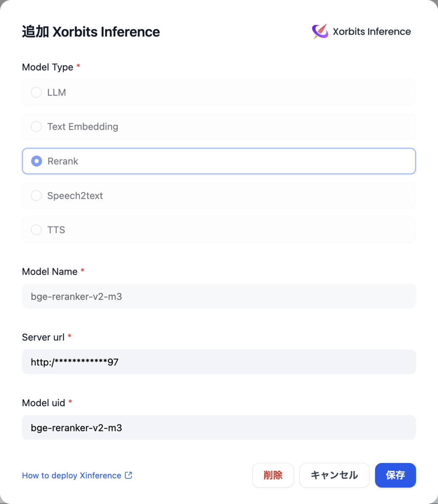Click the red 削除 delete button

point(273,475)
